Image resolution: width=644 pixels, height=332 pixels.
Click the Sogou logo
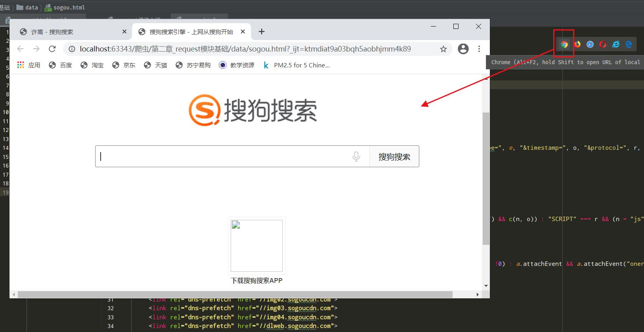pos(253,110)
